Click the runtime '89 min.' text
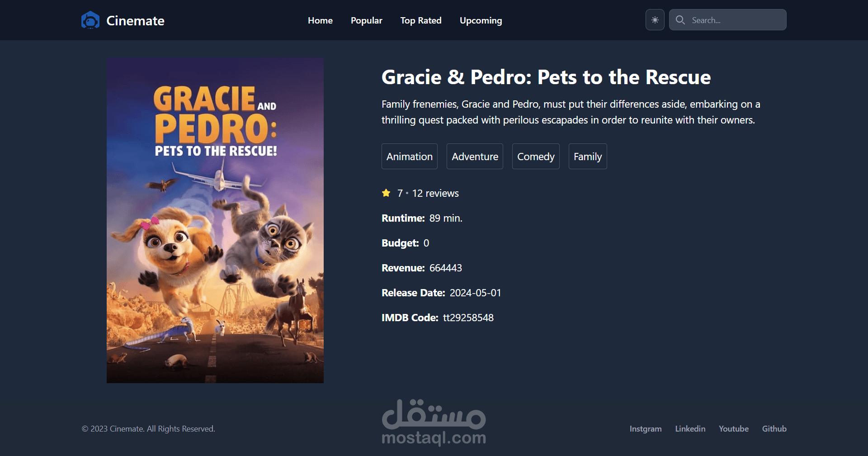This screenshot has height=456, width=868. coord(446,218)
